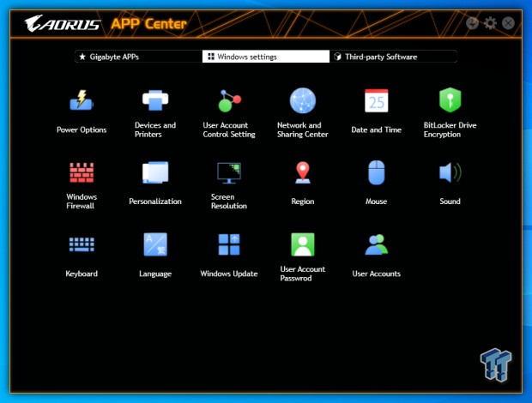Screen dimensions: 532x403
Task: Open Network and Sharing Center globe icon
Action: click(303, 100)
